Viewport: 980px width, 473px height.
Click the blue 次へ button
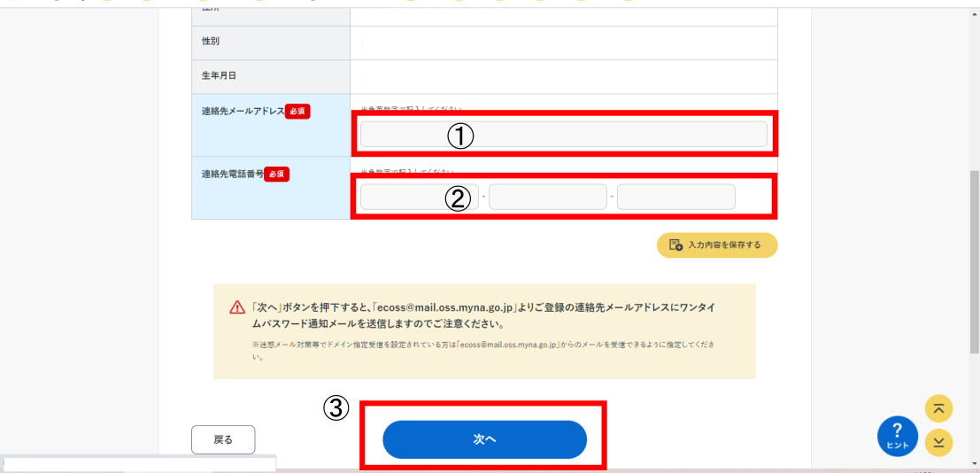click(x=484, y=440)
